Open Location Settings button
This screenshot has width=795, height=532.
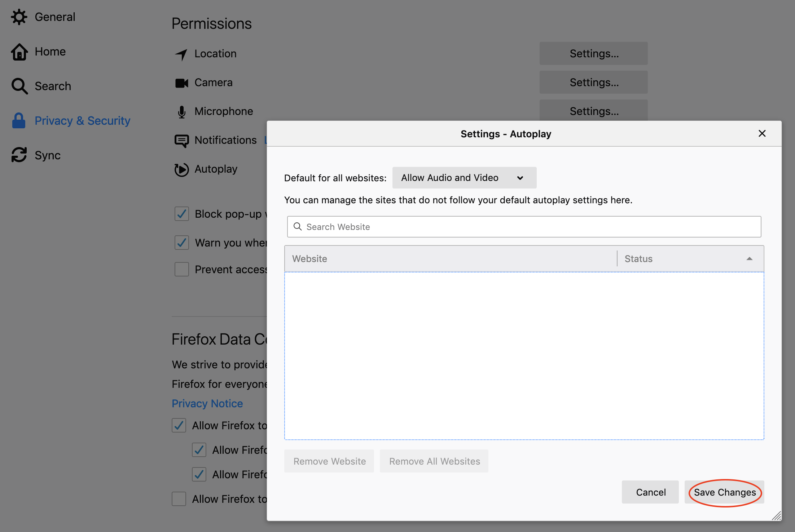coord(593,53)
